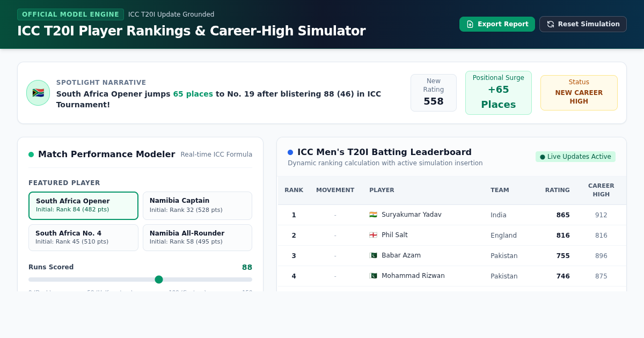This screenshot has width=644, height=338.
Task: Click team name India
Action: pos(499,215)
